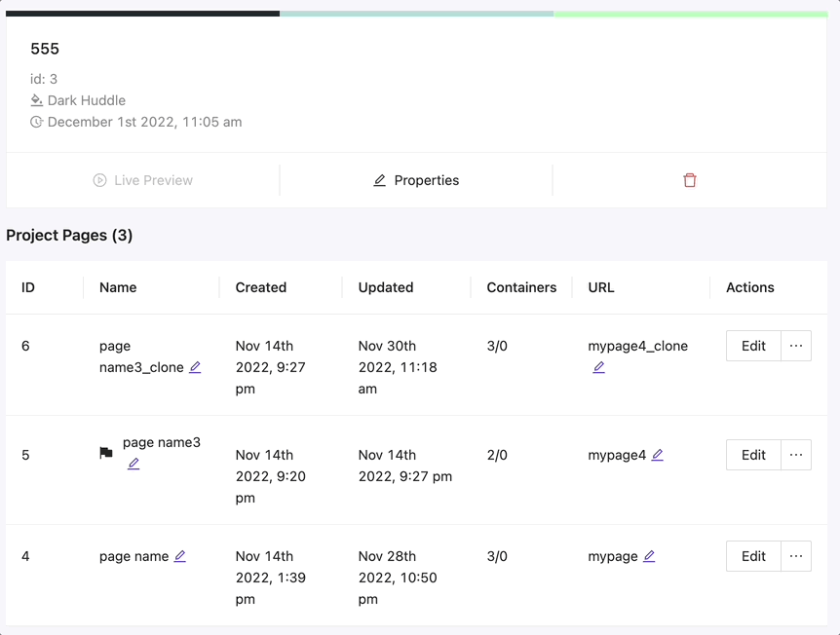
Task: Open more actions menu for page ID 4
Action: point(796,556)
